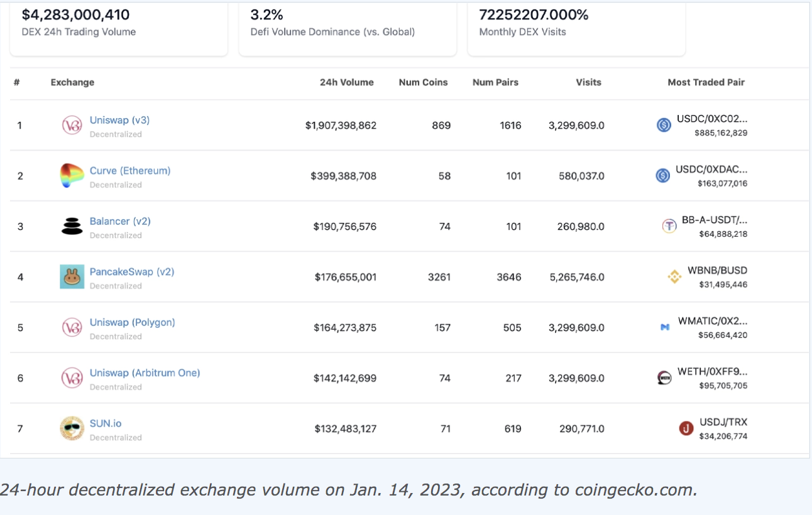Open the PancakeSwap (v2) exchange link

coord(132,272)
